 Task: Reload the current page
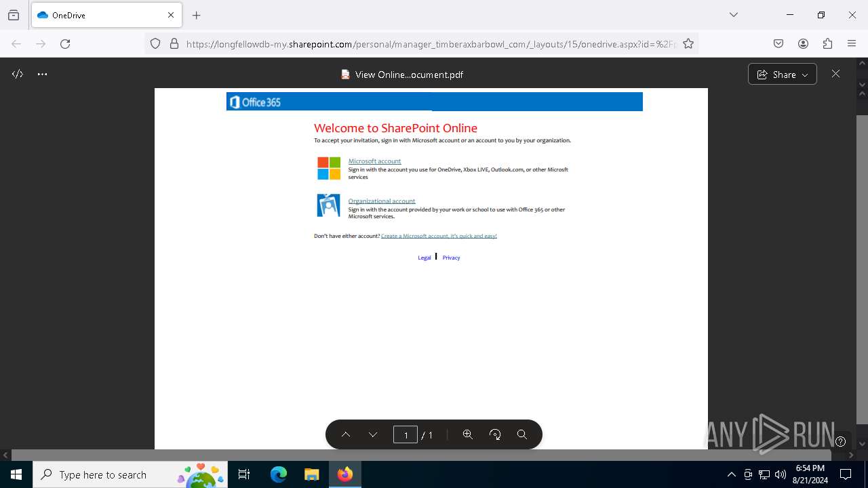pos(65,44)
